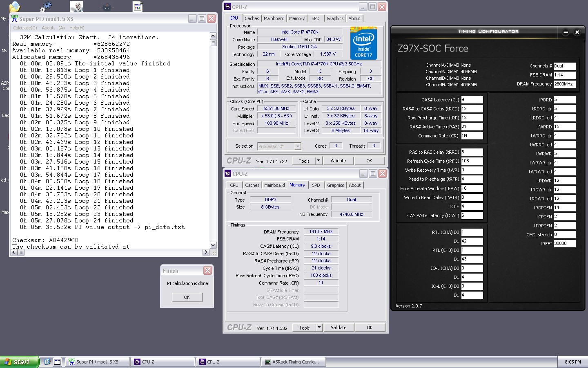The image size is (588, 368).
Task: Click the Super PI title bar icon
Action: tap(15, 18)
